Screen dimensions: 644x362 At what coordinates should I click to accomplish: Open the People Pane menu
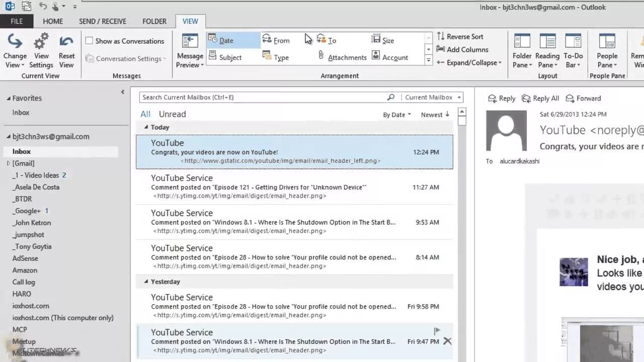point(607,51)
